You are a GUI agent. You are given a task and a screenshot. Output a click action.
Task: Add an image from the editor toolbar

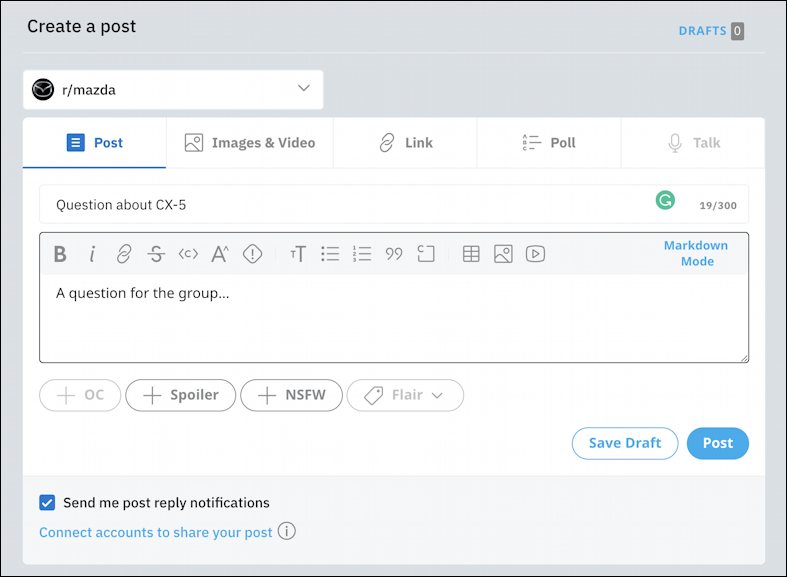(x=503, y=254)
